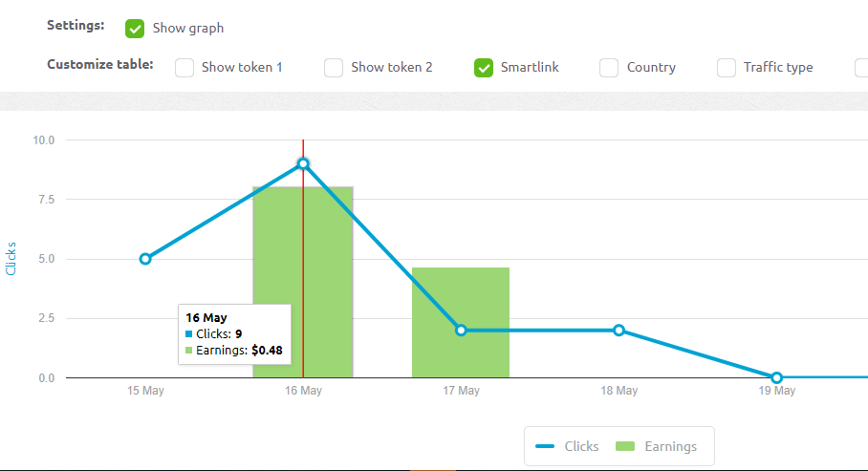Uncheck the Show graph checkbox

click(135, 28)
